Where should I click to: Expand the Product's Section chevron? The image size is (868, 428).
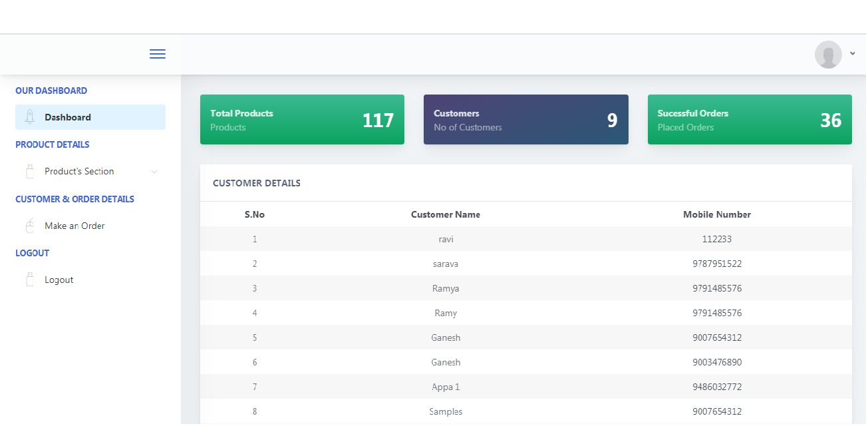154,172
